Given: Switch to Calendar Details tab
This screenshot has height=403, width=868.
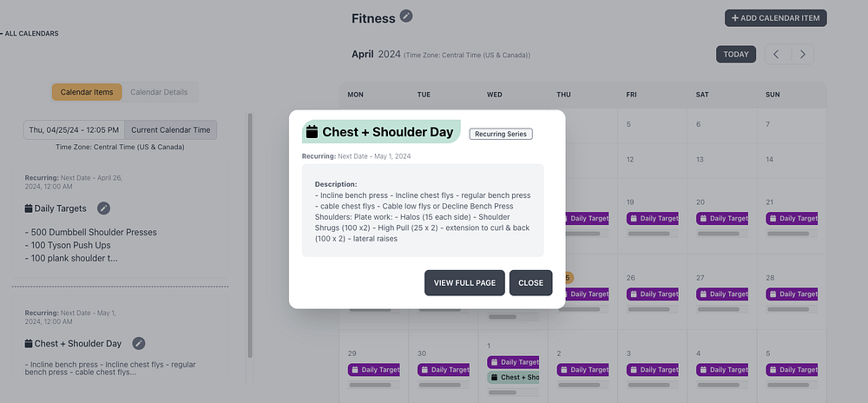Looking at the screenshot, I should pos(159,92).
